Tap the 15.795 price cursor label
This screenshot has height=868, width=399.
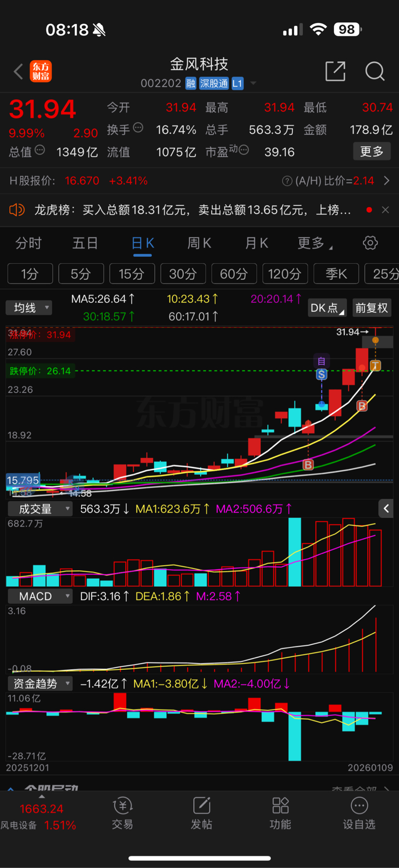coord(23,480)
